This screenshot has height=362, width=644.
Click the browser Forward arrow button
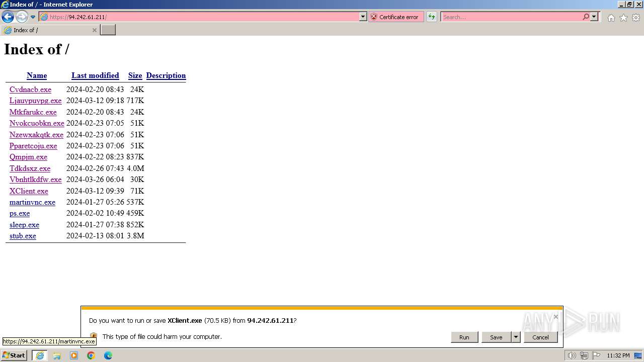[x=21, y=17]
